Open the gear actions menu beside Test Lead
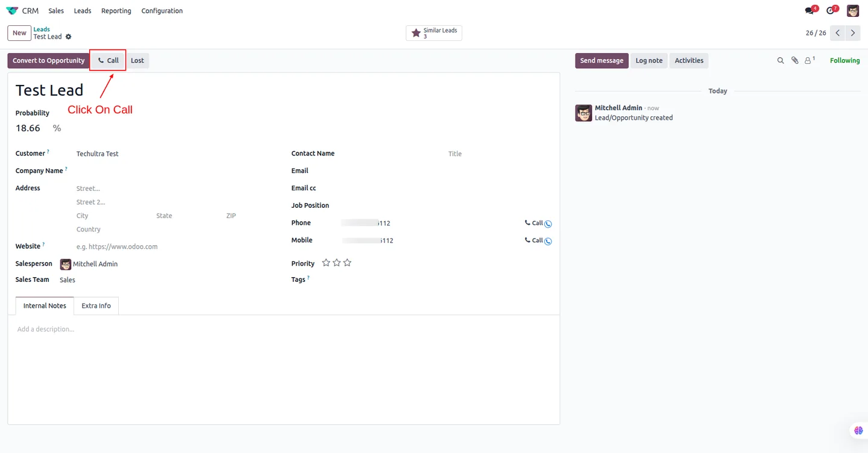 point(68,37)
